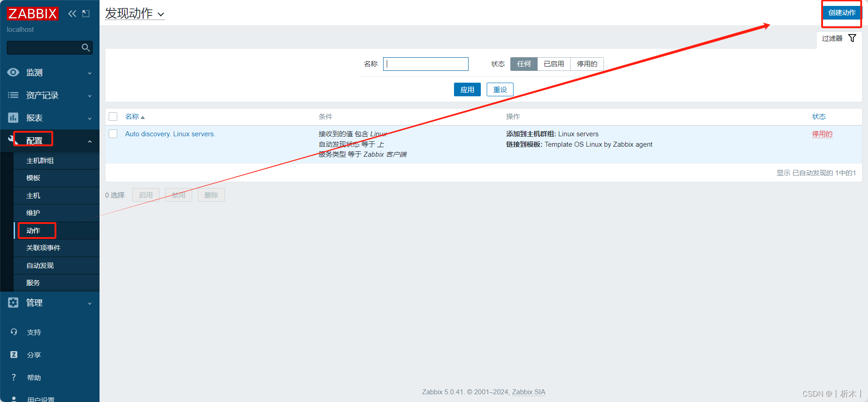Open the Auto discovery. Linux servers. action link
Screen dimensions: 868x402
170,134
